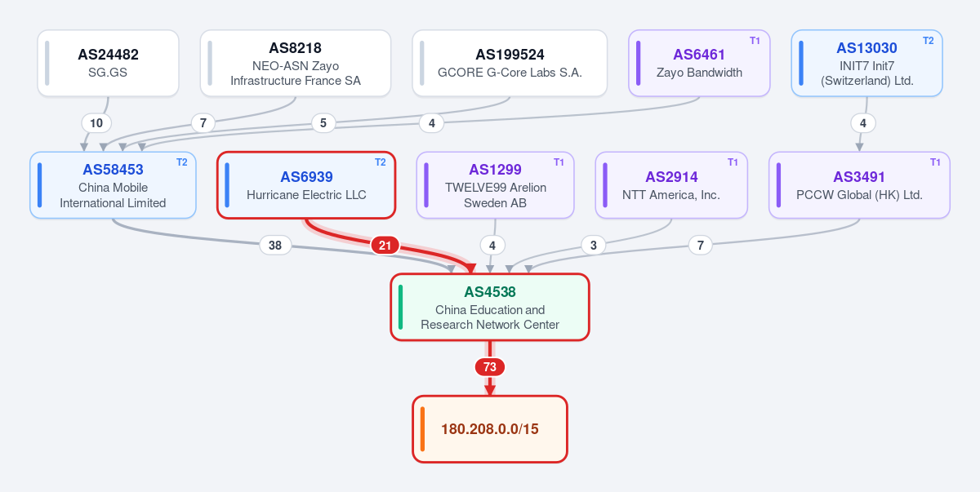Click the red 73 path count badge
Screen dimensions: 980x492
490,367
